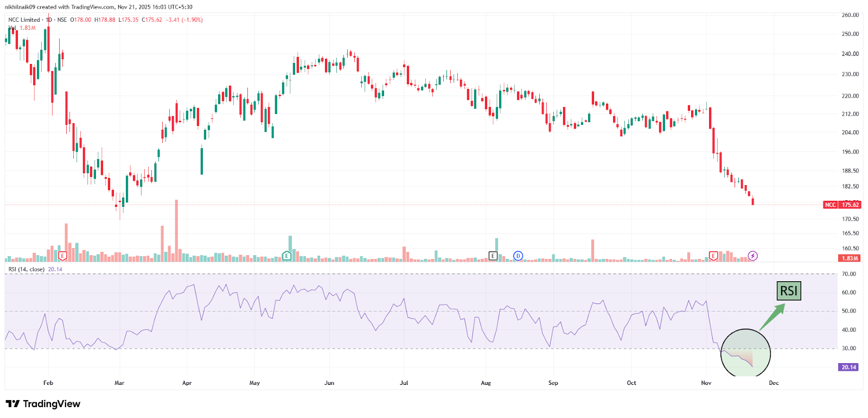Click the black earnings marker in August
Screen dimensions: 868x418
tap(493, 256)
